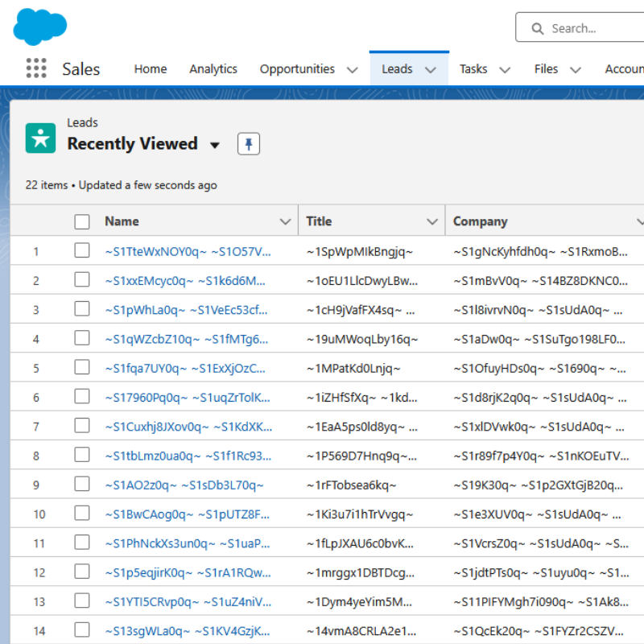Select the checkbox for row 11
644x644 pixels.
point(82,542)
